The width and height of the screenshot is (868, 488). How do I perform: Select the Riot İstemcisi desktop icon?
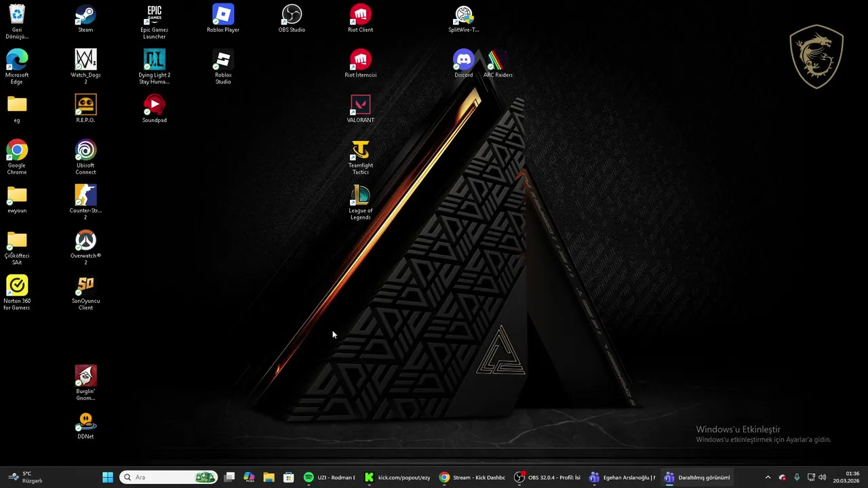(360, 63)
